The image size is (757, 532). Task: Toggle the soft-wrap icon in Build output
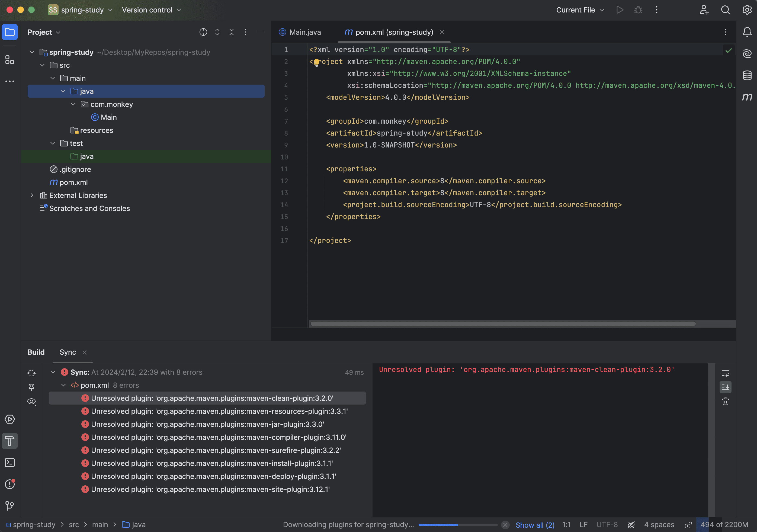click(725, 373)
